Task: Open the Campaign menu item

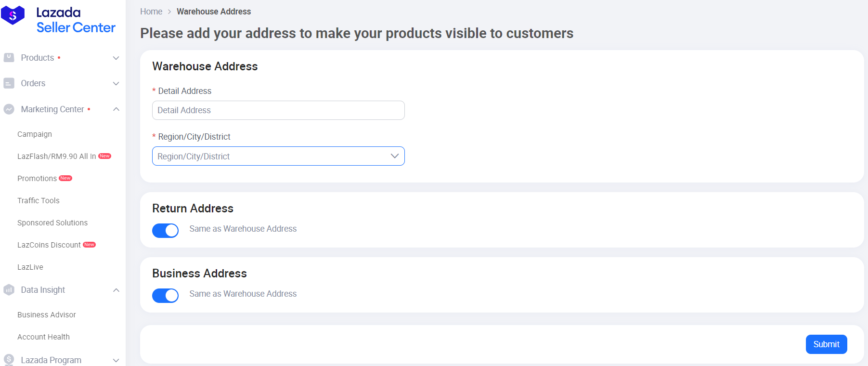Action: [34, 134]
